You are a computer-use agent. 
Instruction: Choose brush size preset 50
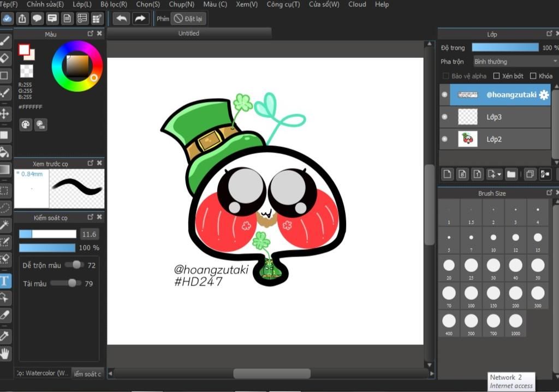(x=538, y=268)
